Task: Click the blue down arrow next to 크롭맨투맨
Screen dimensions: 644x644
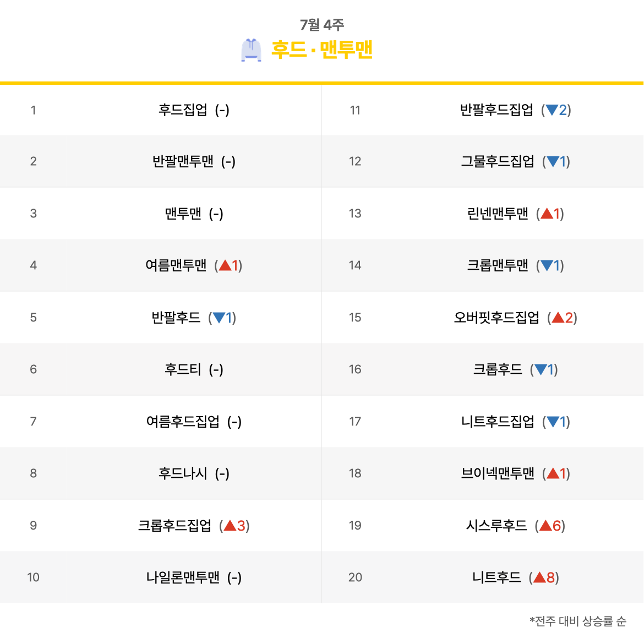Action: point(547,265)
